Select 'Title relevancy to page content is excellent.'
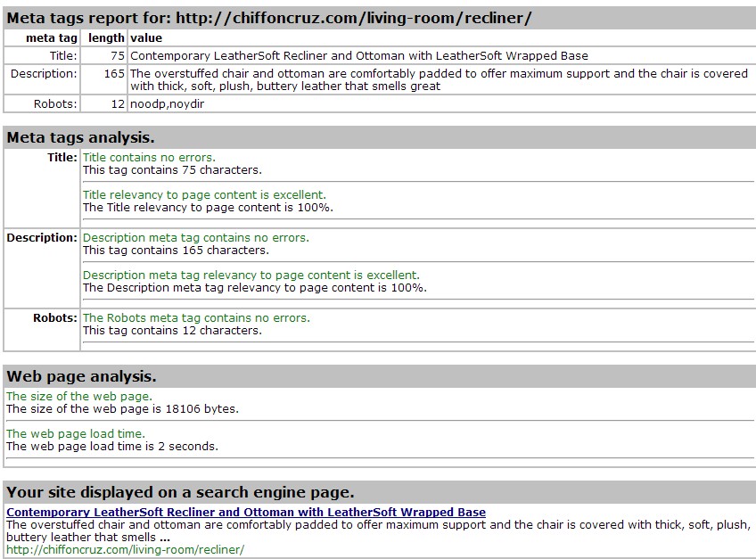The width and height of the screenshot is (756, 559). [x=204, y=195]
